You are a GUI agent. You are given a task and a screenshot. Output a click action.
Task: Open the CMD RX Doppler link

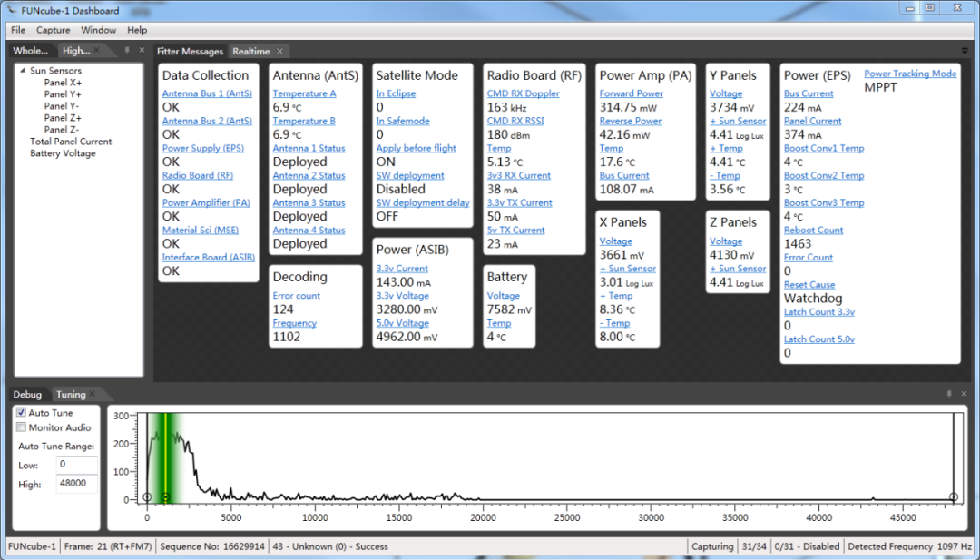click(524, 93)
